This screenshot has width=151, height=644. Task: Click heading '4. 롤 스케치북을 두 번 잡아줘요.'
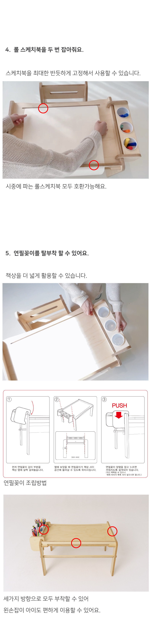[x=44, y=50]
